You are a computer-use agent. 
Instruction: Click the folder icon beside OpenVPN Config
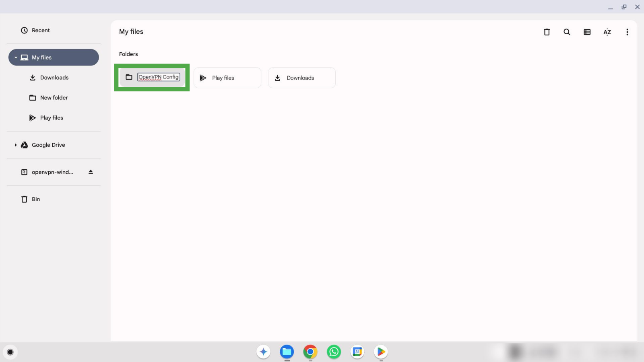(x=129, y=77)
